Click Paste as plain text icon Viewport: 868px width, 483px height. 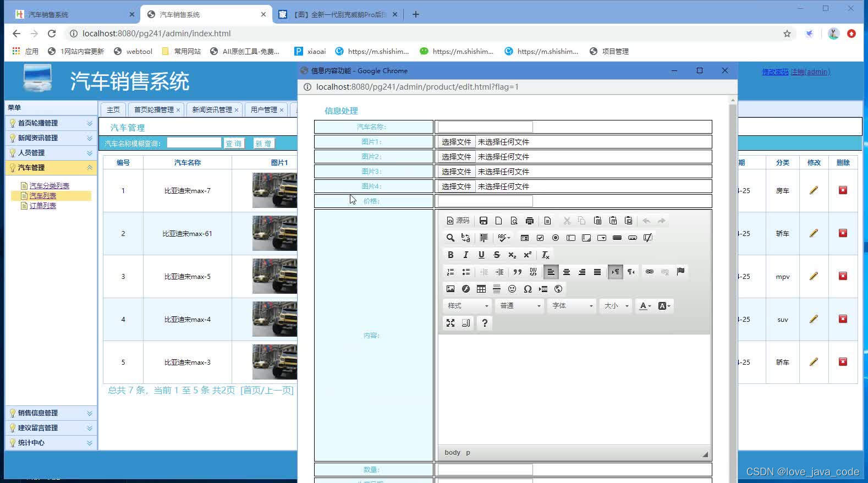(613, 221)
